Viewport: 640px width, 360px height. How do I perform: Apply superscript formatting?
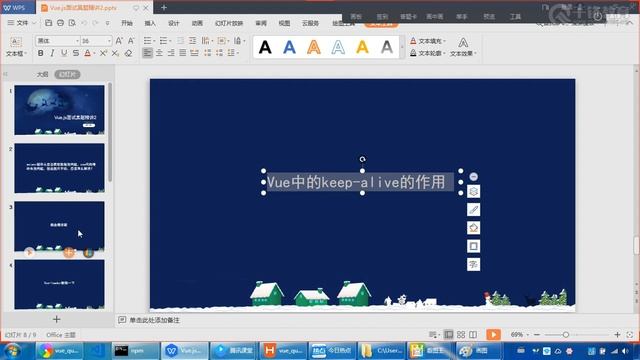[104, 53]
